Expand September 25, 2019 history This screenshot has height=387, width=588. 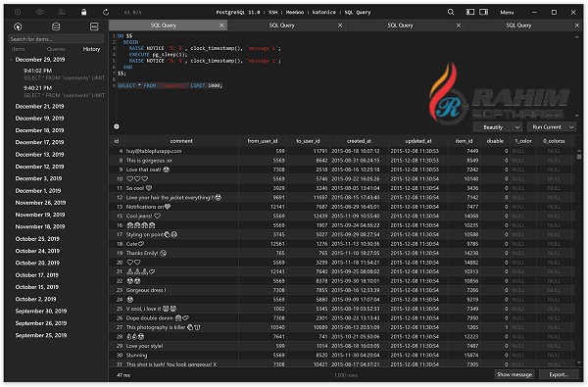pyautogui.click(x=41, y=335)
